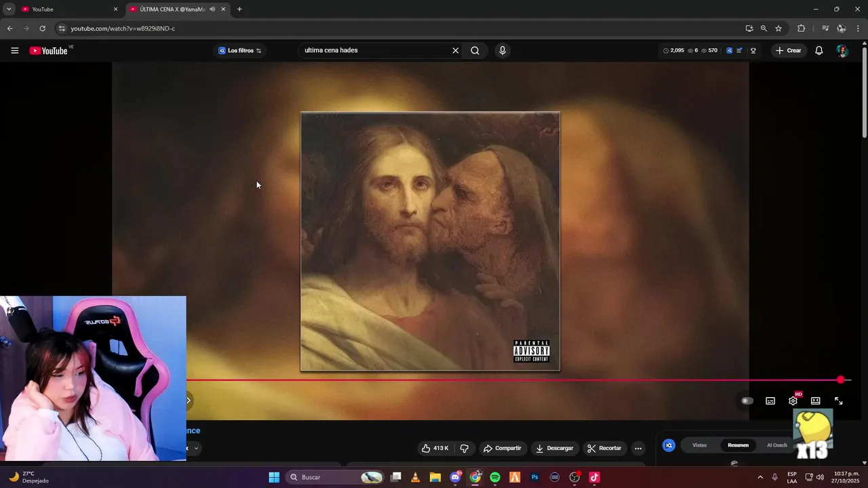The width and height of the screenshot is (868, 488).
Task: Click the vidIQ trophy icon
Action: [753, 51]
